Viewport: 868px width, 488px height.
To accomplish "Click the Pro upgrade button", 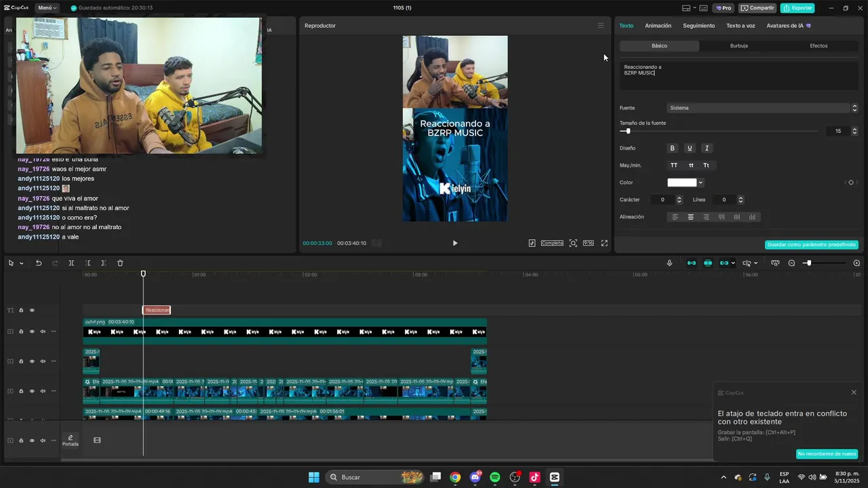I will 724,8.
